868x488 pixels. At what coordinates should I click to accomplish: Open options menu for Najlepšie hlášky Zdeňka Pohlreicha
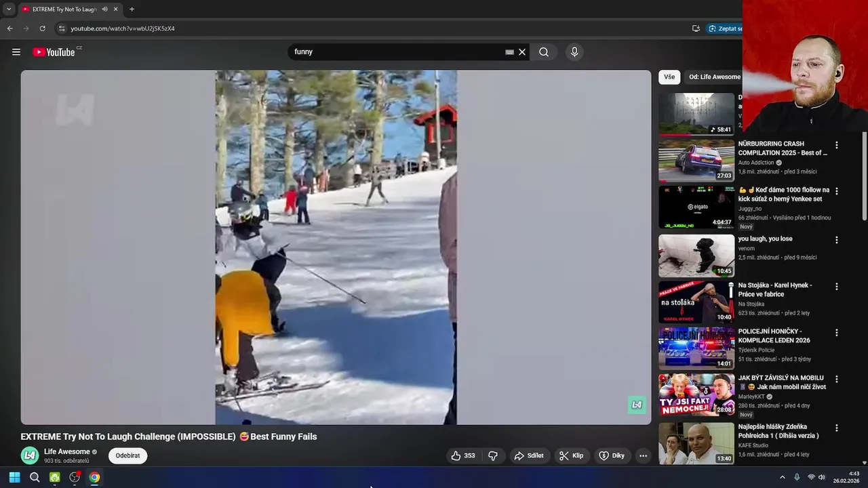coord(836,428)
